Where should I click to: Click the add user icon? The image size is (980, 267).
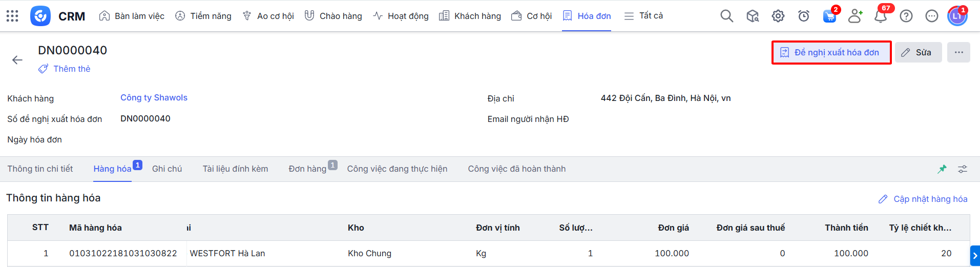tap(854, 16)
